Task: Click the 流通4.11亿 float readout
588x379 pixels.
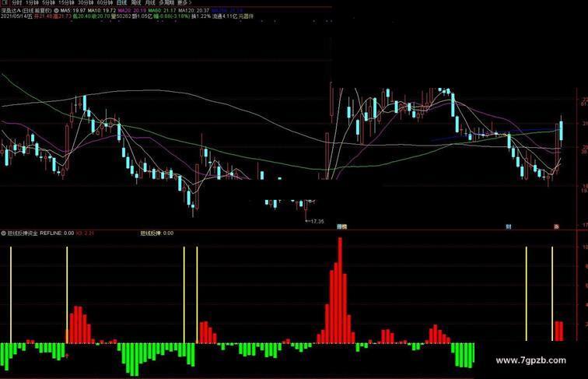Action: 225,16
